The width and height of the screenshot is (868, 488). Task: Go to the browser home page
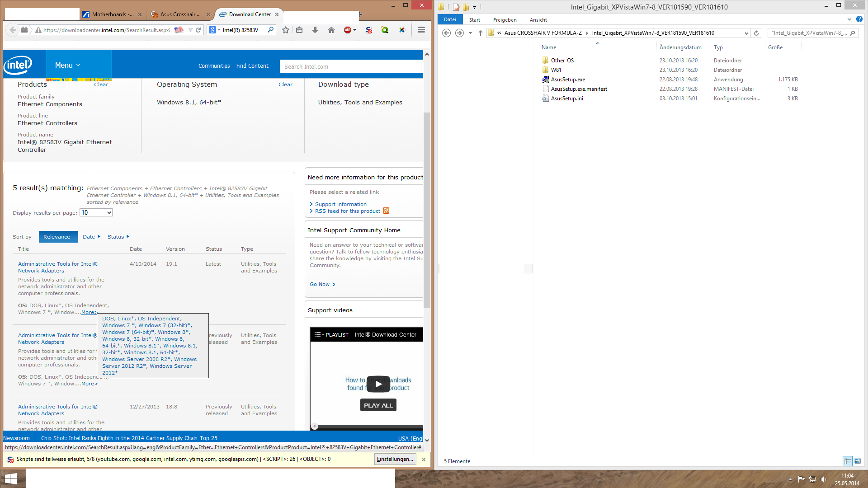tap(331, 30)
